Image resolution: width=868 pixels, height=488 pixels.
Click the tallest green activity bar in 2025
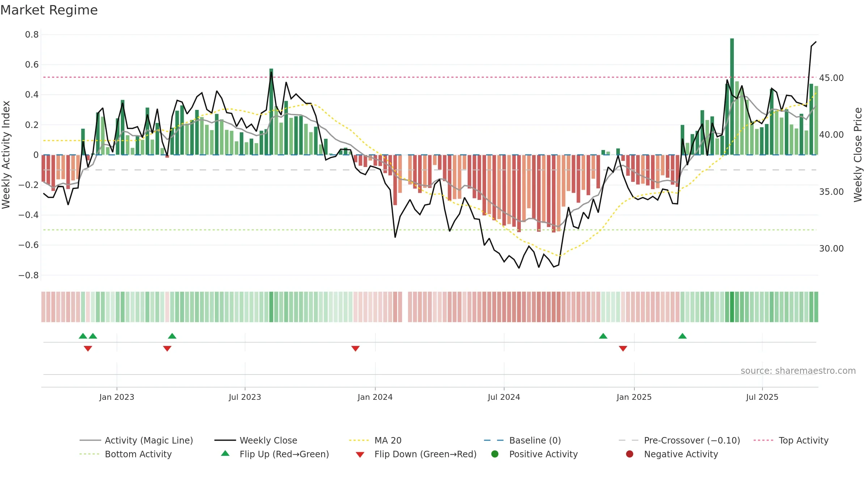point(732,97)
